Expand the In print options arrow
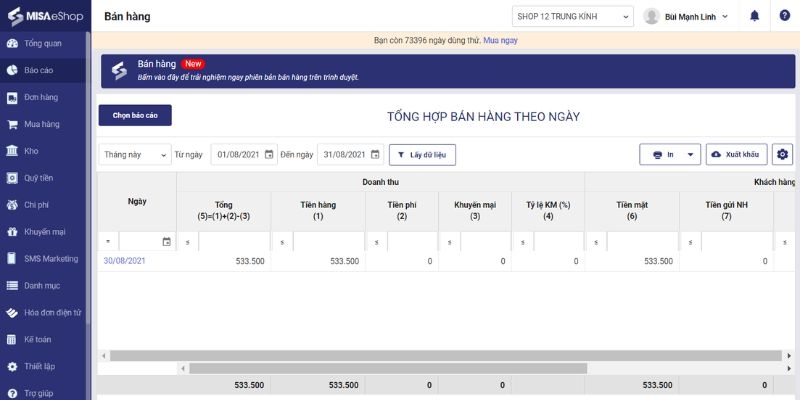Viewport: 800px width, 400px height. pyautogui.click(x=690, y=155)
